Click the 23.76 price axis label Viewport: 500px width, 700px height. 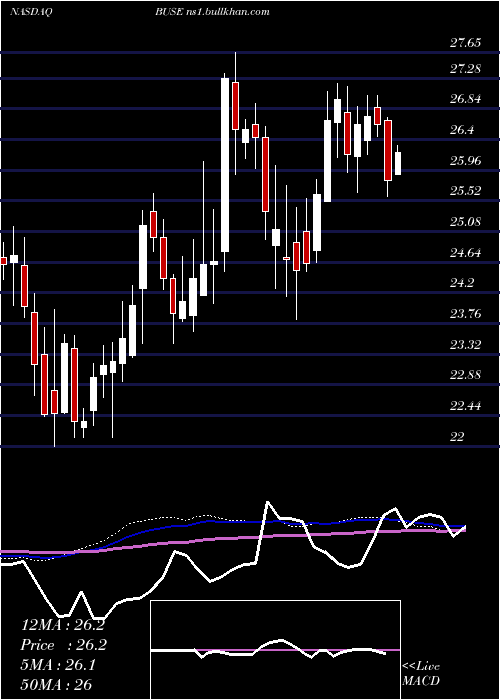[466, 314]
